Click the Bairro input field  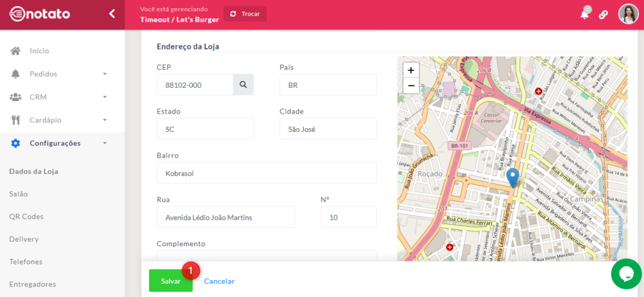tap(266, 173)
